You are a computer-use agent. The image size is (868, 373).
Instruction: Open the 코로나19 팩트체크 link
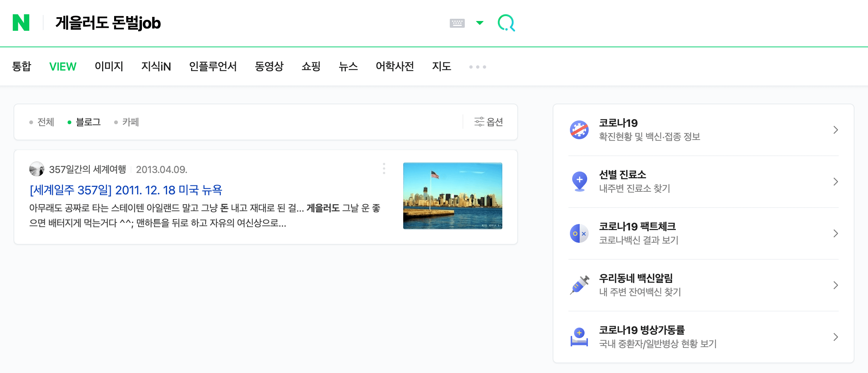click(x=637, y=227)
